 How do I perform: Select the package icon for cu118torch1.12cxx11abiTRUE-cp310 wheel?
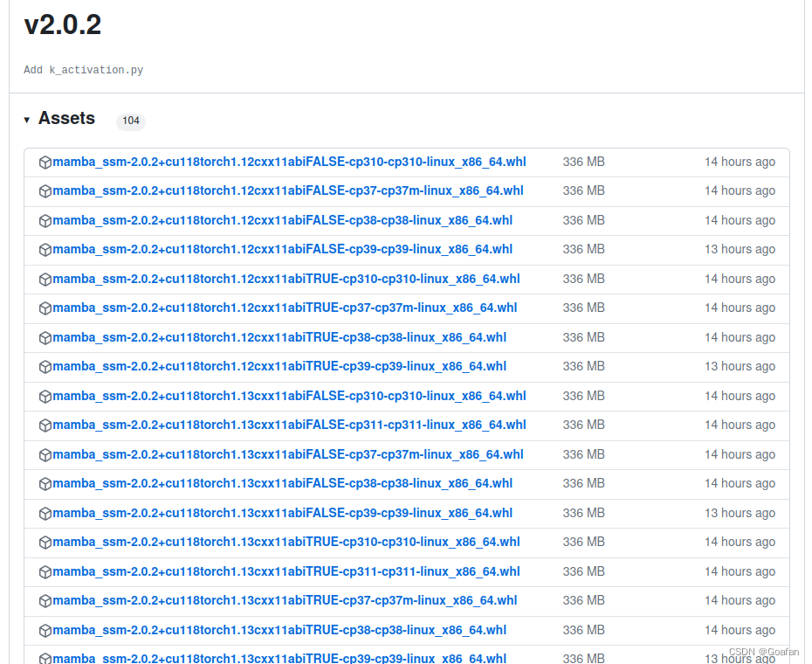tap(45, 279)
